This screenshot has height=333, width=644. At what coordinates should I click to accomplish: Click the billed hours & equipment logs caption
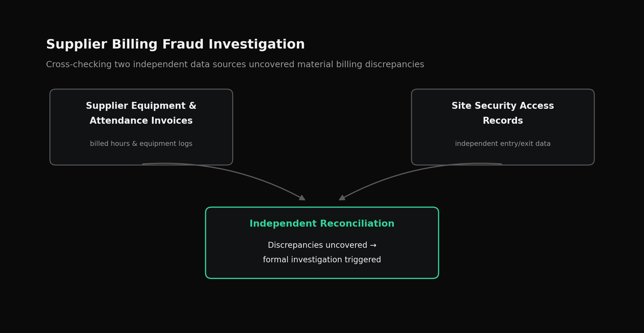click(x=141, y=144)
